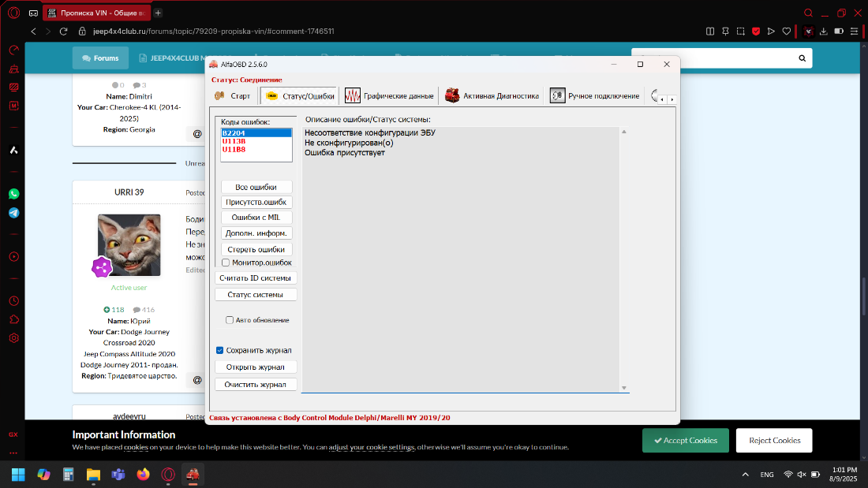This screenshot has height=488, width=868.
Task: Open the Easy Setup sliders icon
Action: (855, 32)
